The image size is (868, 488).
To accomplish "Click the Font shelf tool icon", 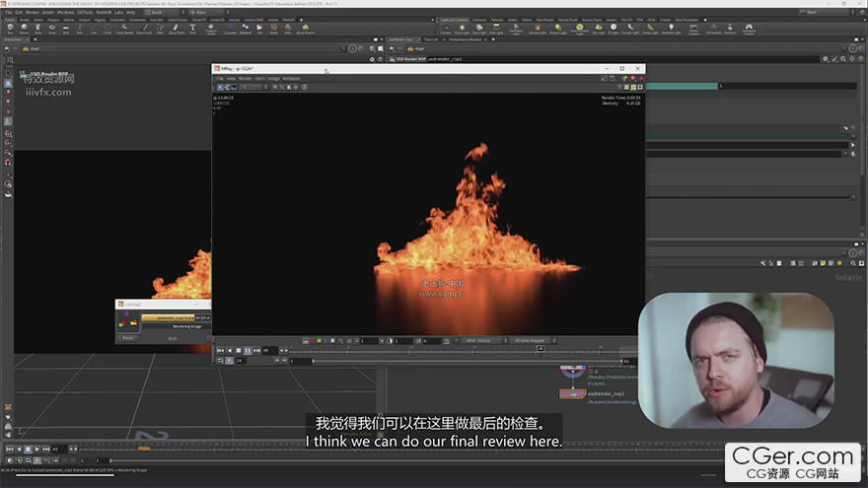I will (x=192, y=29).
